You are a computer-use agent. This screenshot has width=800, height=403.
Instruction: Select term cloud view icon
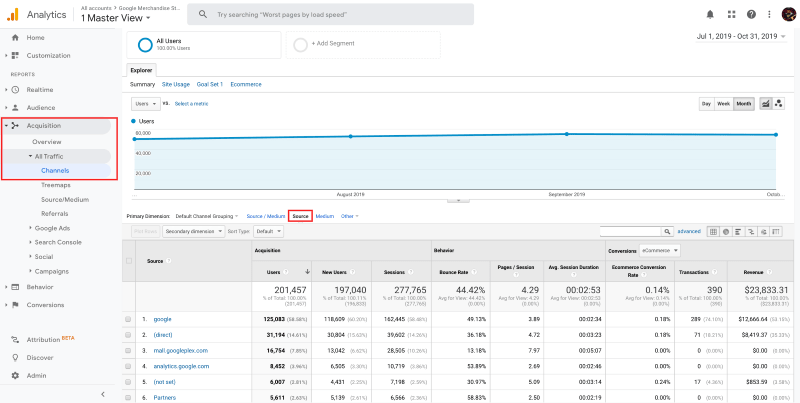pos(763,232)
